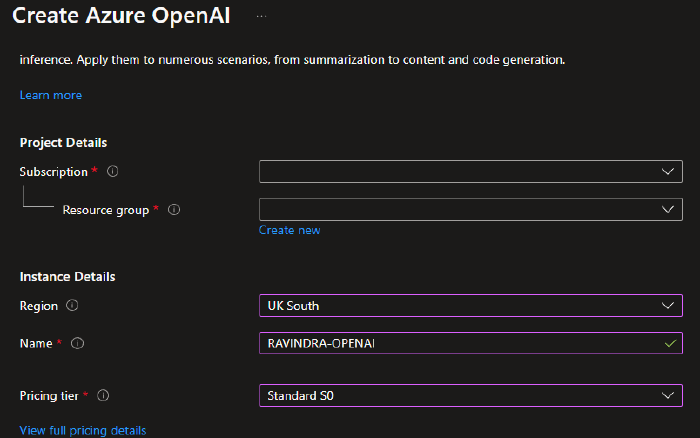Click the Subscription field label

tap(53, 172)
